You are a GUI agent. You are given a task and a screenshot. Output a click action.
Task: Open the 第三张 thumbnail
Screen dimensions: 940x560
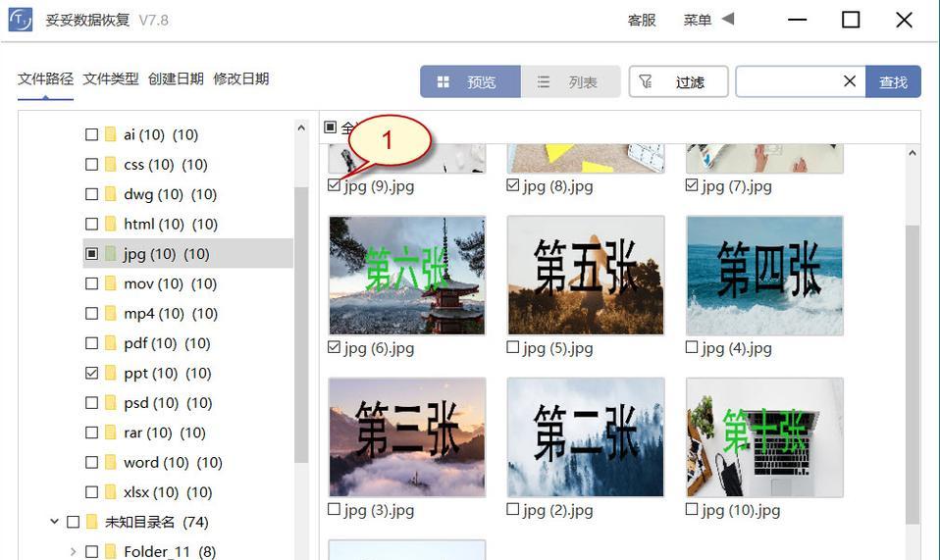pos(407,436)
